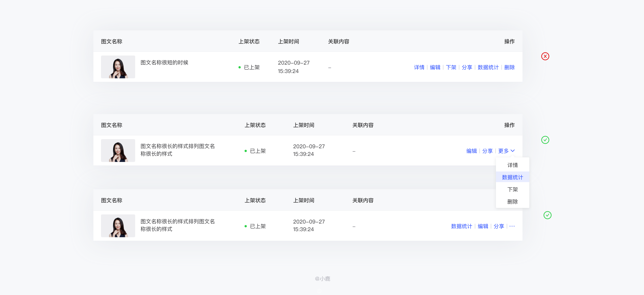The width and height of the screenshot is (644, 295).
Task: Open the three-dot more actions icon
Action: pyautogui.click(x=512, y=226)
